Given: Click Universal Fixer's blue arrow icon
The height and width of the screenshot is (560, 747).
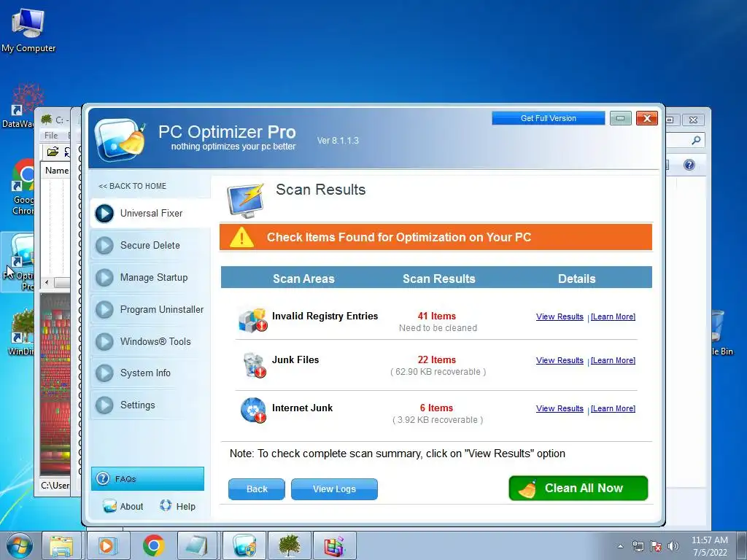Looking at the screenshot, I should tap(104, 214).
